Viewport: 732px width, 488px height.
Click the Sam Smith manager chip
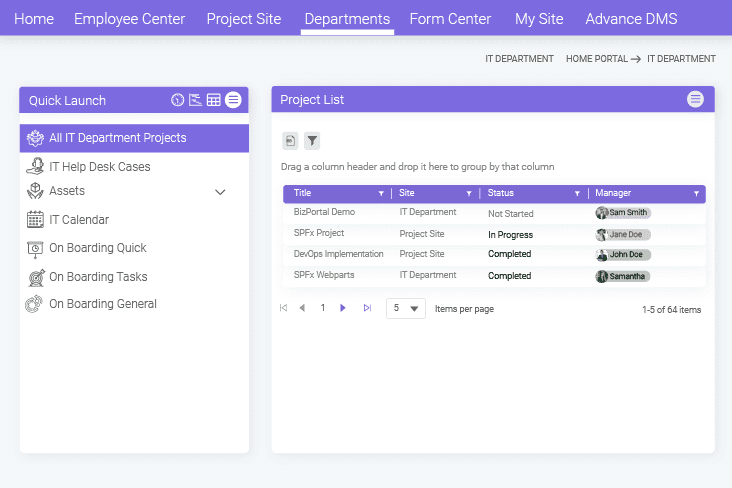[623, 213]
